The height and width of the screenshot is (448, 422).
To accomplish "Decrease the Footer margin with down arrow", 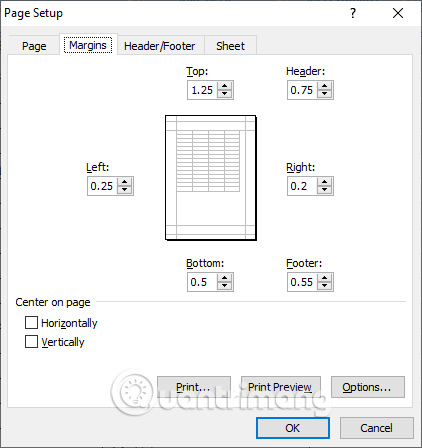I will (x=324, y=286).
